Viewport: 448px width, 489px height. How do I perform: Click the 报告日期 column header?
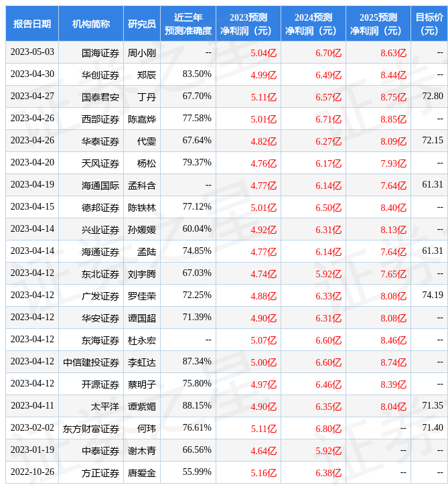32,23
